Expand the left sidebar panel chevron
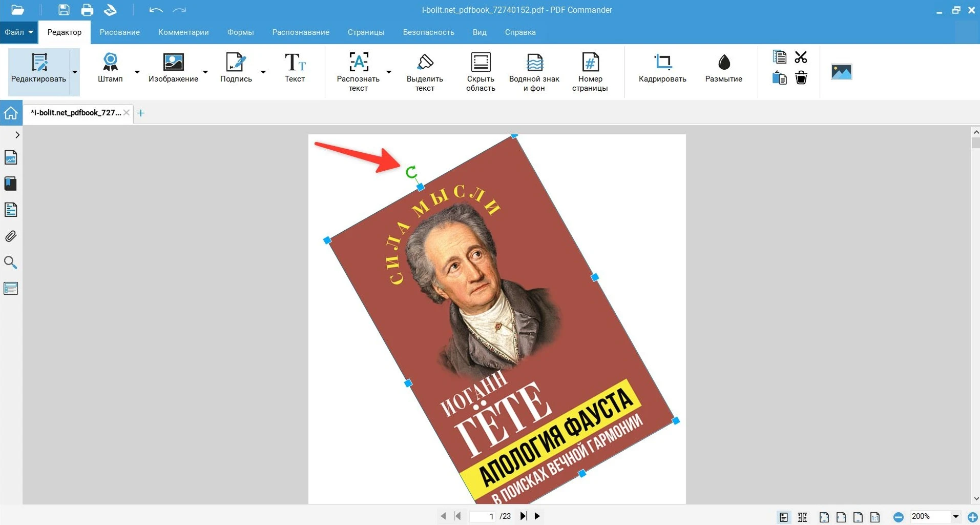Screen dimensions: 980x525 (17, 135)
